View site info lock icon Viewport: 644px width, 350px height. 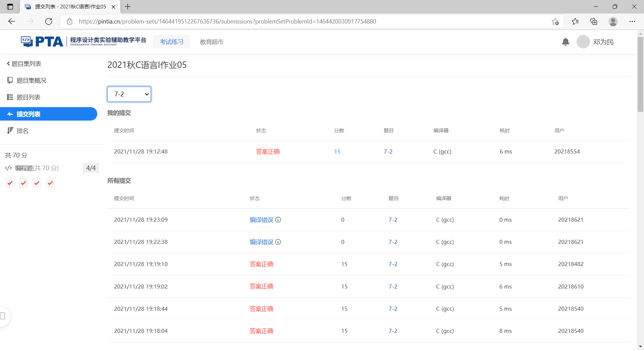70,21
